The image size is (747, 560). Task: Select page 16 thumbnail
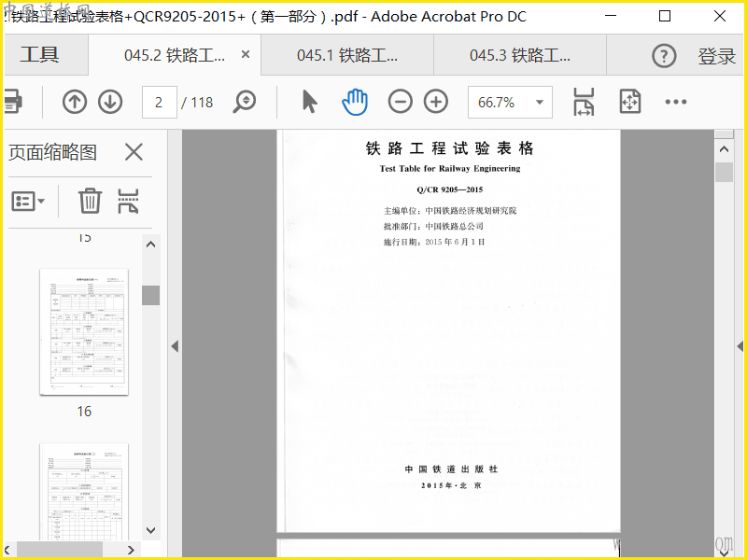point(84,332)
